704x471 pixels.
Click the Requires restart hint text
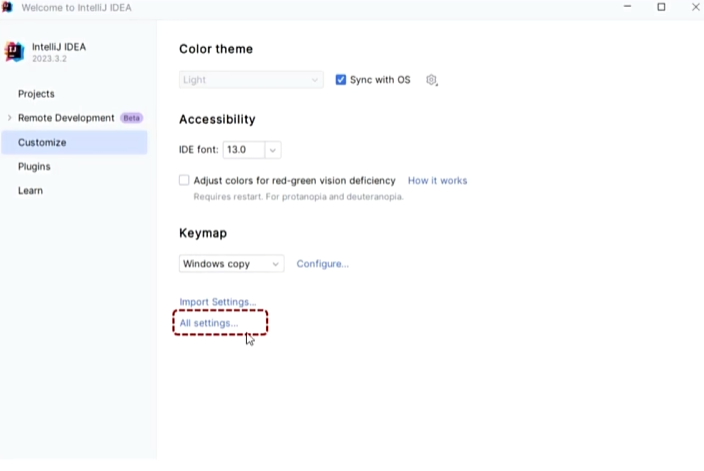click(299, 197)
